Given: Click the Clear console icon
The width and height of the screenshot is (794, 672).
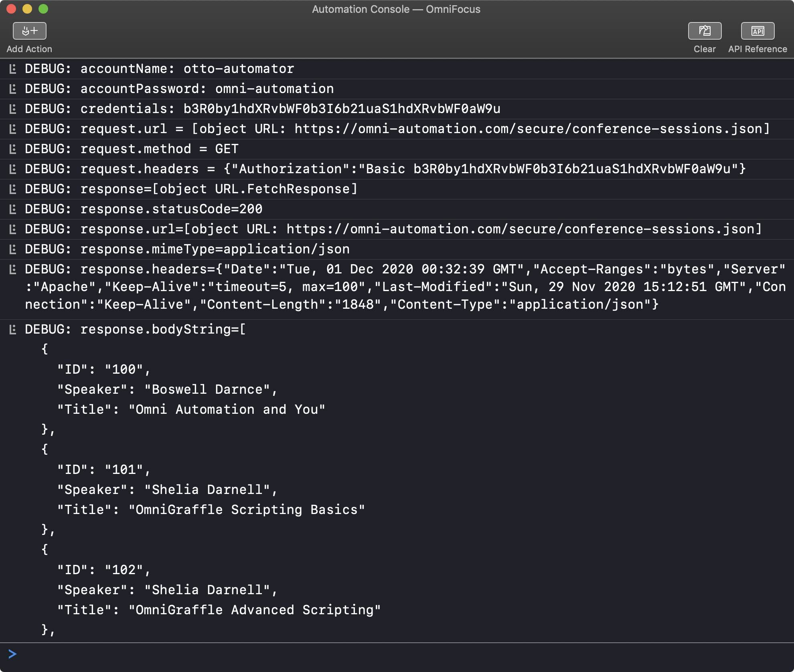Looking at the screenshot, I should [704, 31].
